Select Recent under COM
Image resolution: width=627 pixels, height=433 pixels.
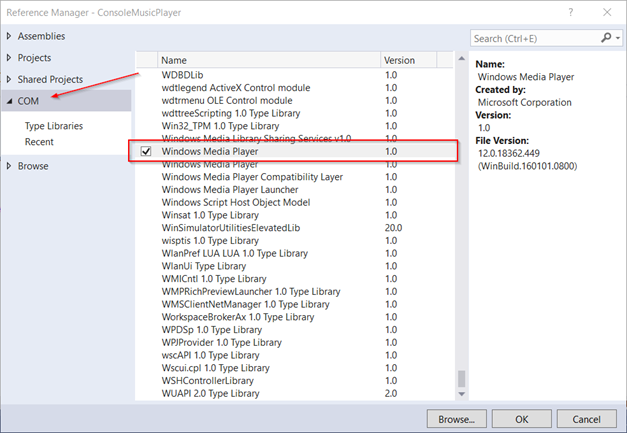tap(40, 142)
